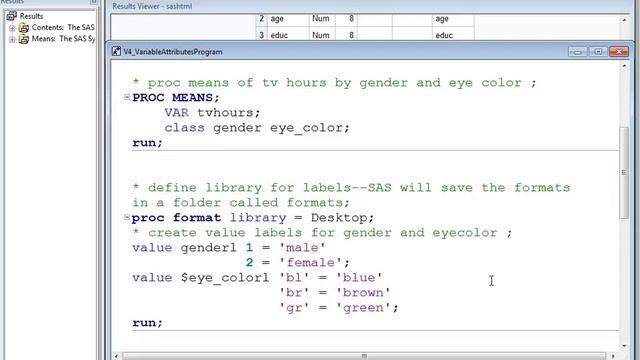Collapse the proc format code block
640x360 pixels.
(127, 217)
